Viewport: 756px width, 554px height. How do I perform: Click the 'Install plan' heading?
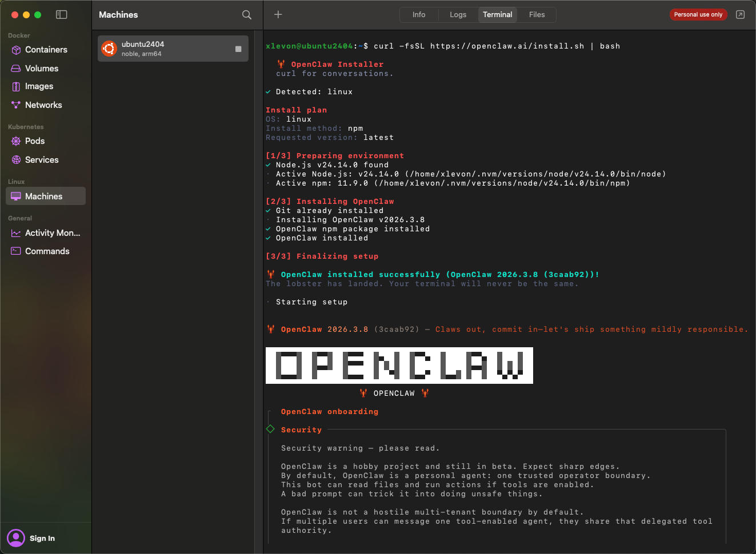(x=297, y=110)
